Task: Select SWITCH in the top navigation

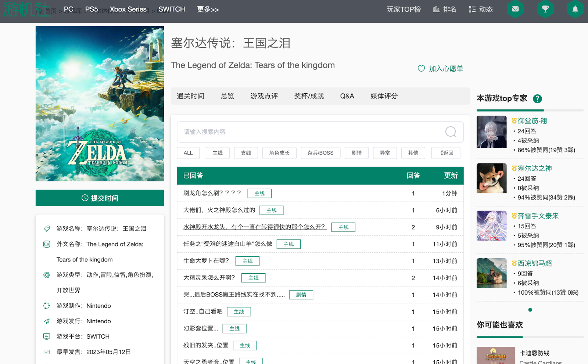Action: pyautogui.click(x=172, y=9)
